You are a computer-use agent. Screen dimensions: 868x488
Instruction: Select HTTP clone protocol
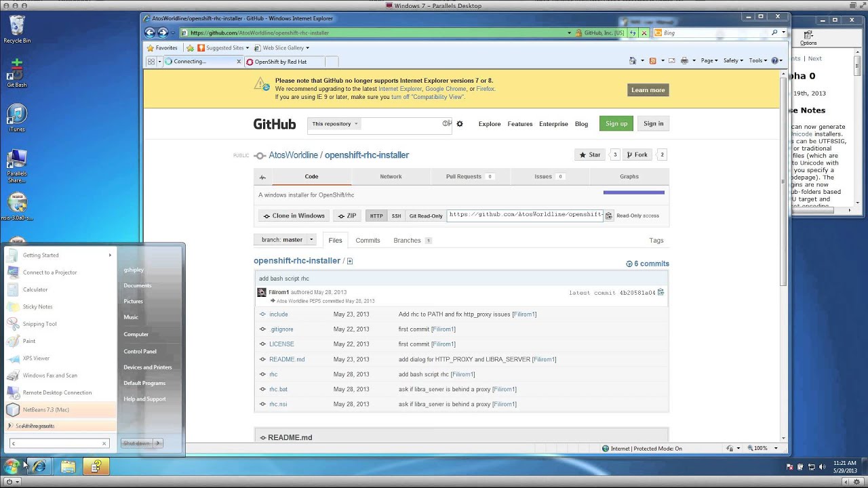tap(376, 216)
